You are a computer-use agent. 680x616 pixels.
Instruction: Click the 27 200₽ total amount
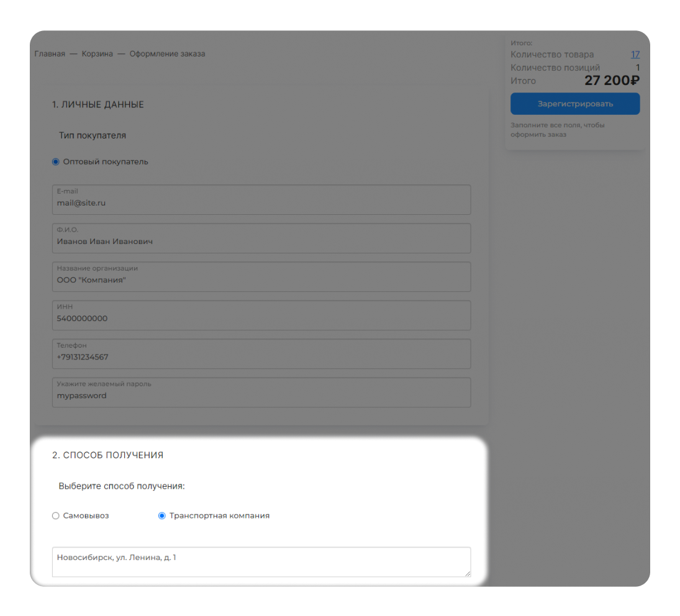point(612,81)
